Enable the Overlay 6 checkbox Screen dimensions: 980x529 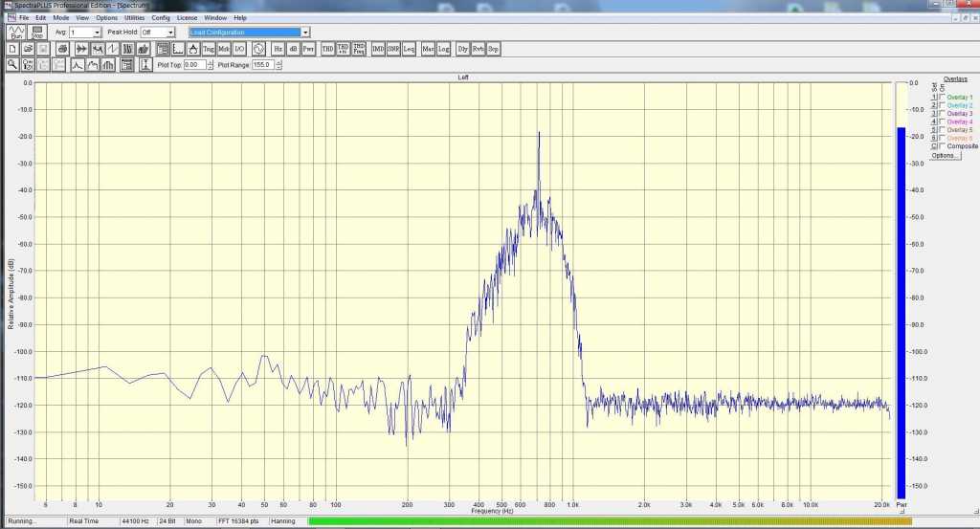click(x=943, y=138)
